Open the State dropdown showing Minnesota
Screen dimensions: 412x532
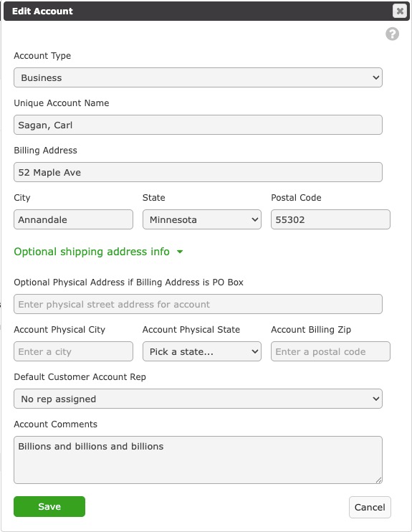coord(202,219)
